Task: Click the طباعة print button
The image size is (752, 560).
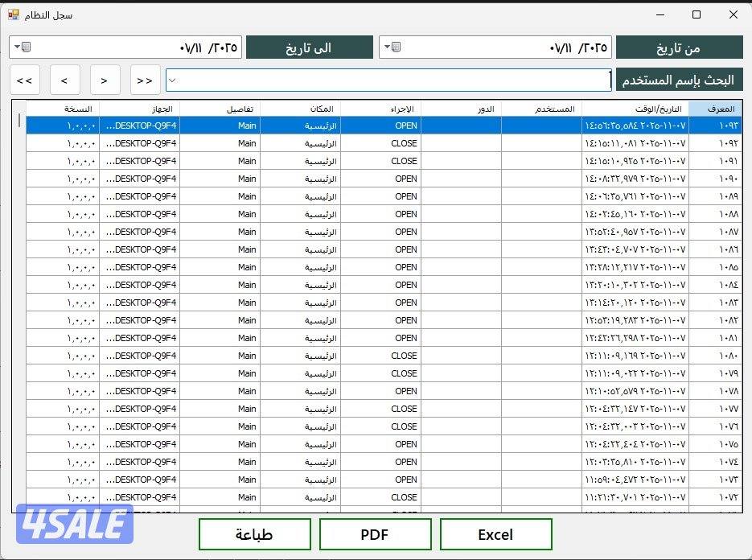Action: coord(254,534)
